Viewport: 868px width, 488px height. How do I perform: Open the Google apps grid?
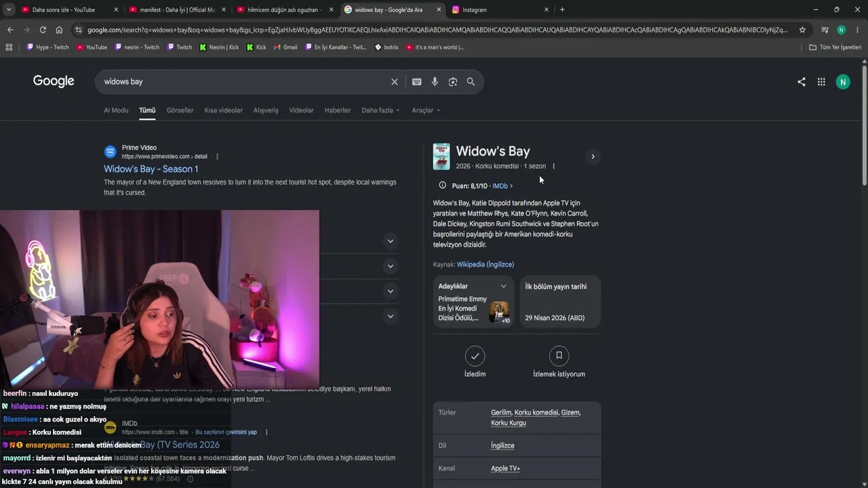(821, 82)
